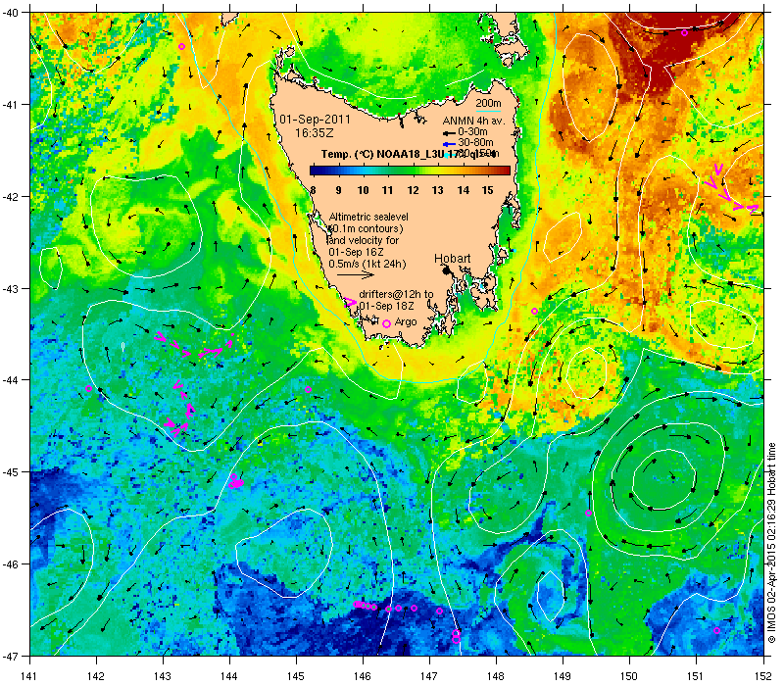Click the date label 01-Sep-2011
Screen dimensions: 784x686
[315, 120]
